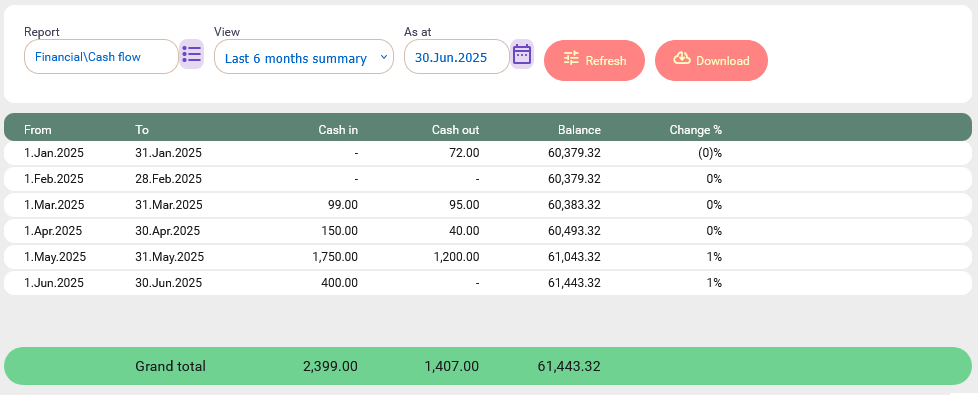Select the row starting 1.Feb.2025
978x395 pixels.
point(488,179)
